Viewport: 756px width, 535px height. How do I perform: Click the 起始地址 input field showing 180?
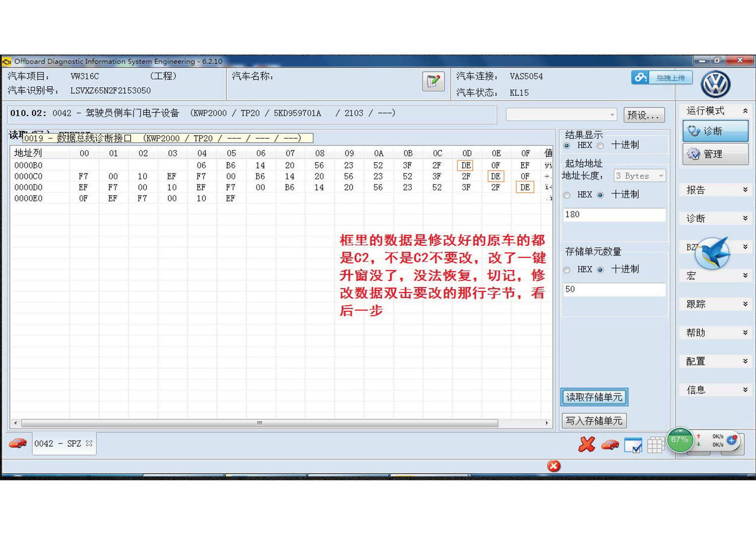(x=614, y=214)
